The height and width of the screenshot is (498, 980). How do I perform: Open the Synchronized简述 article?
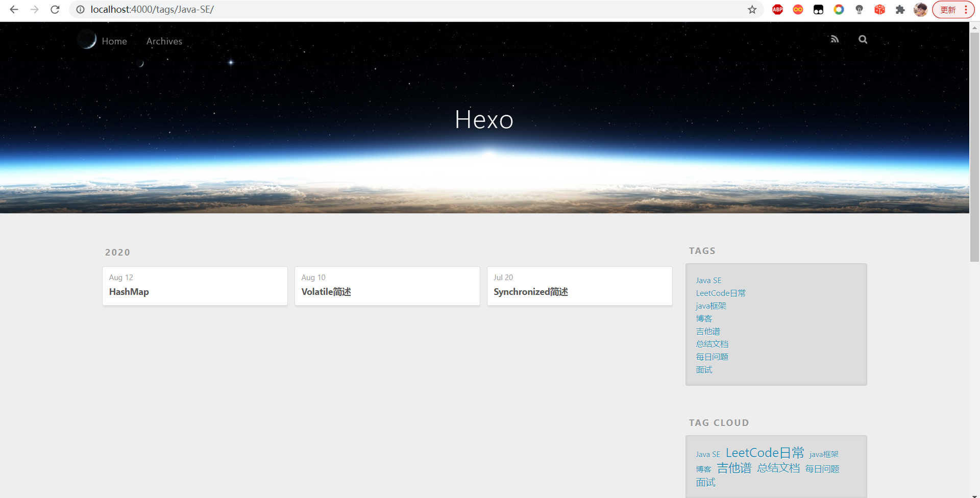[530, 292]
